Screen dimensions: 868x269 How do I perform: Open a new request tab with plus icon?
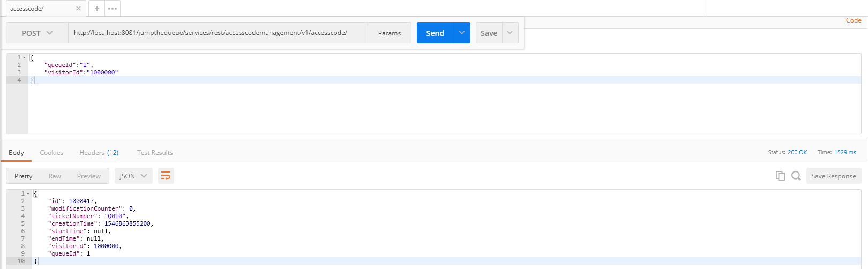[97, 9]
